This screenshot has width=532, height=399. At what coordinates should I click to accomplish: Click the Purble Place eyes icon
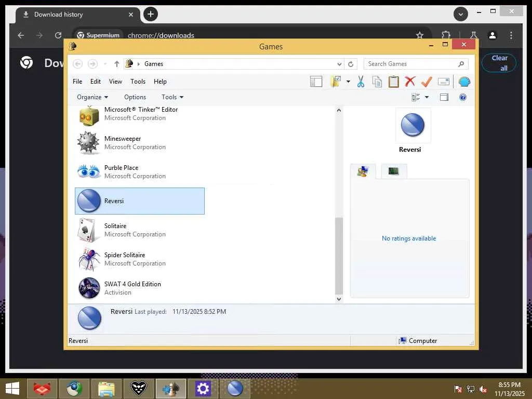pos(88,171)
